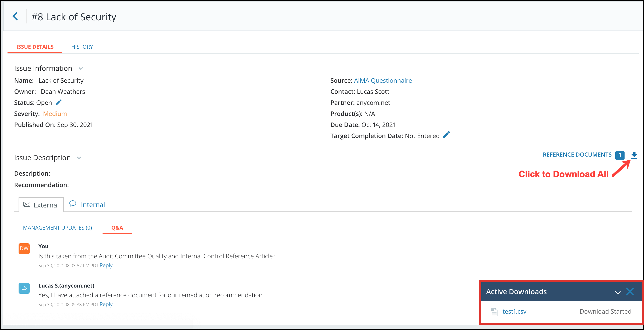Reply to Lucas S. comment
The image size is (644, 330).
coord(106,304)
